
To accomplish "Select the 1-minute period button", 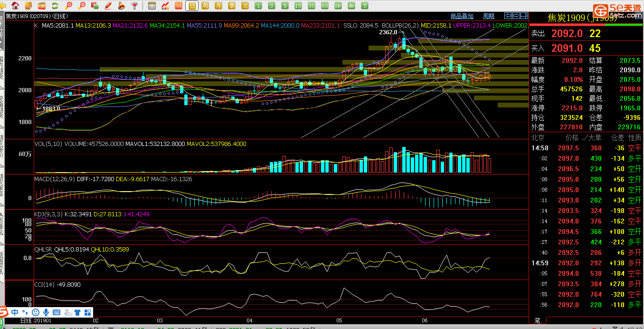I will point(258,6).
